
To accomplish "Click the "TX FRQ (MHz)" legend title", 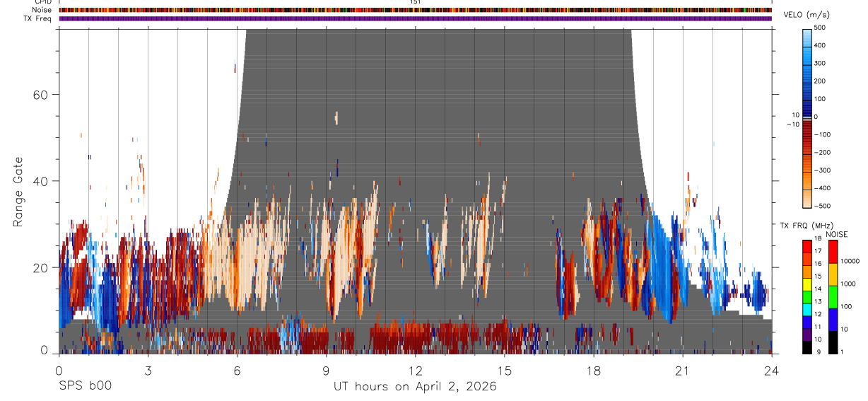I will 807,225.
